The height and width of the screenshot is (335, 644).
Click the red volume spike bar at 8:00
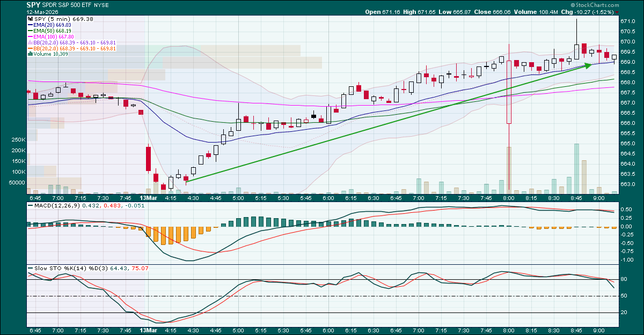tap(509, 169)
